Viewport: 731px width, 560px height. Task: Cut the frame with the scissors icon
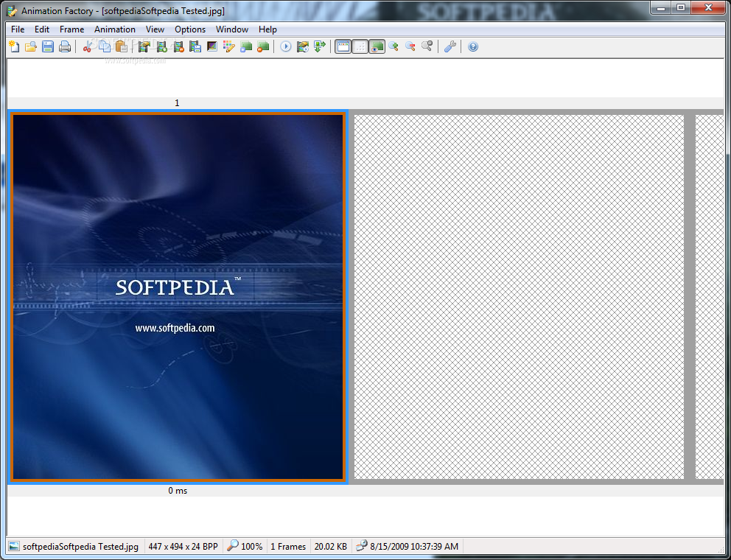87,46
